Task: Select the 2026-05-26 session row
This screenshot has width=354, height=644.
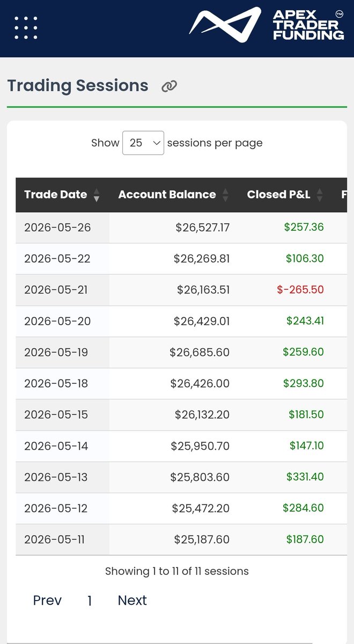Action: coord(181,228)
